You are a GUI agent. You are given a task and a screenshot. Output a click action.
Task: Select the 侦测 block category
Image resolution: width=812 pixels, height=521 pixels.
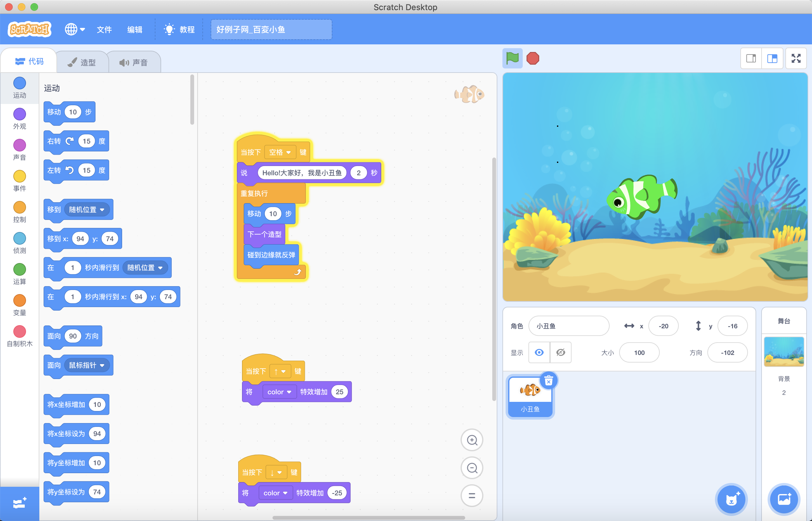(20, 243)
